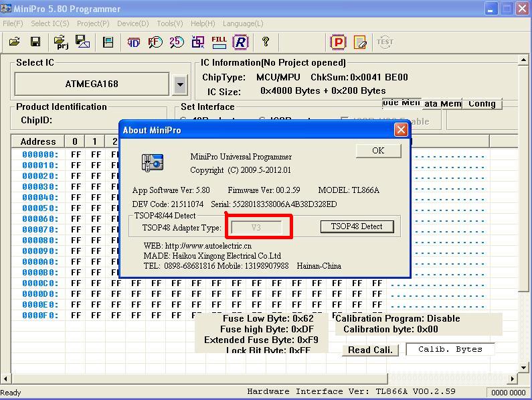
Task: Click the ID chip toolbar icon
Action: pos(133,42)
